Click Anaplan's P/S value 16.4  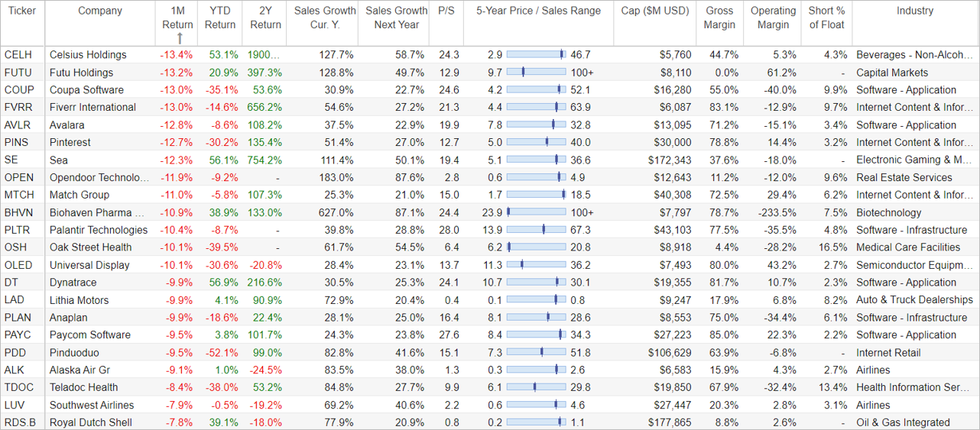[448, 318]
